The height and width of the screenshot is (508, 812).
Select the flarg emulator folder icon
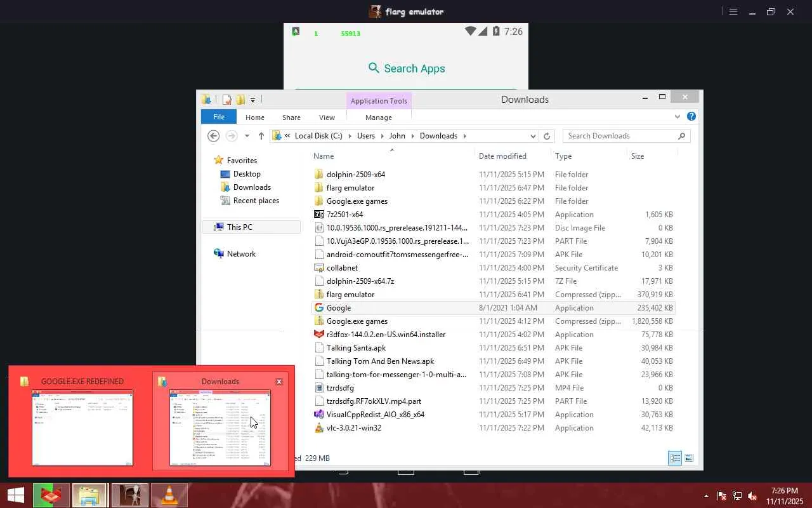(x=319, y=188)
